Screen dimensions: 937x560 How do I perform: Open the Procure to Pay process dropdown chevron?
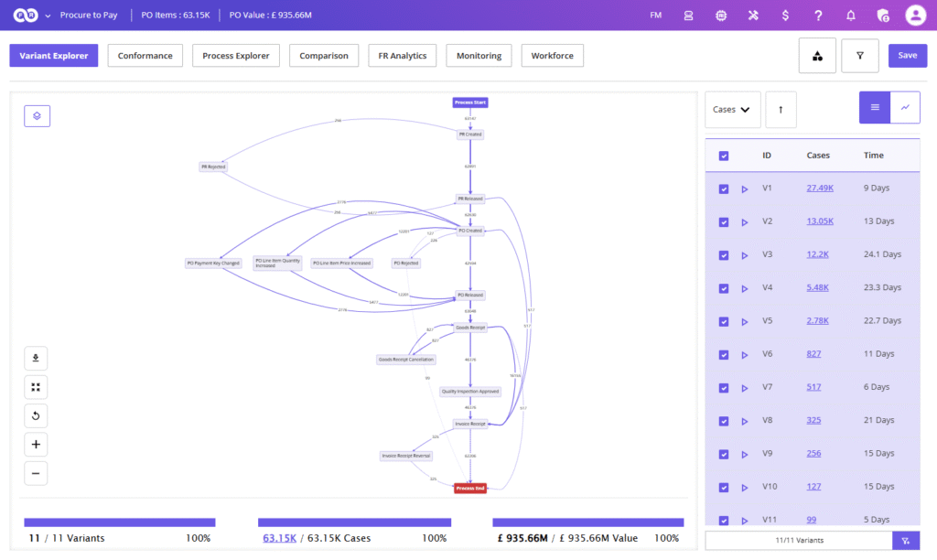click(48, 16)
